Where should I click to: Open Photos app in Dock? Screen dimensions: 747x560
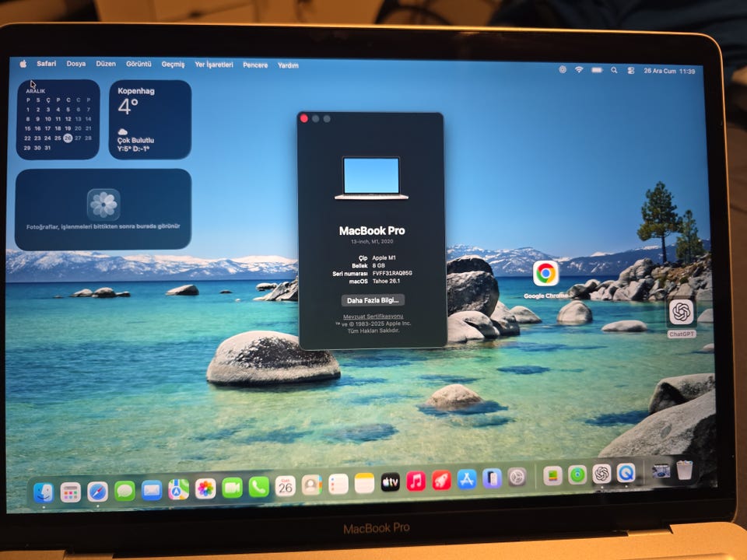(x=205, y=488)
